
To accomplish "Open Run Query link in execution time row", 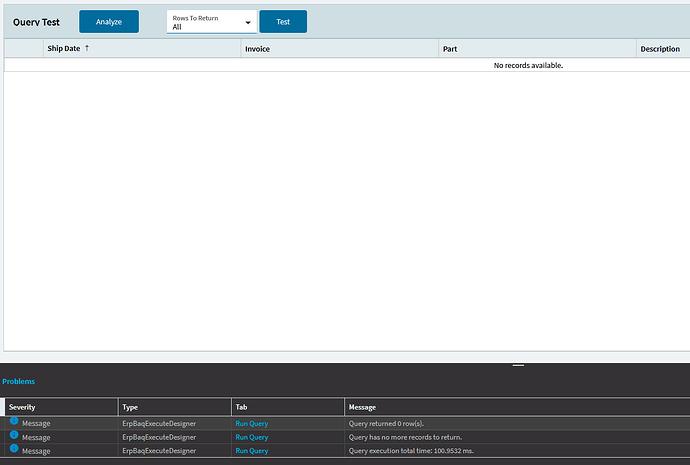I will coord(251,450).
